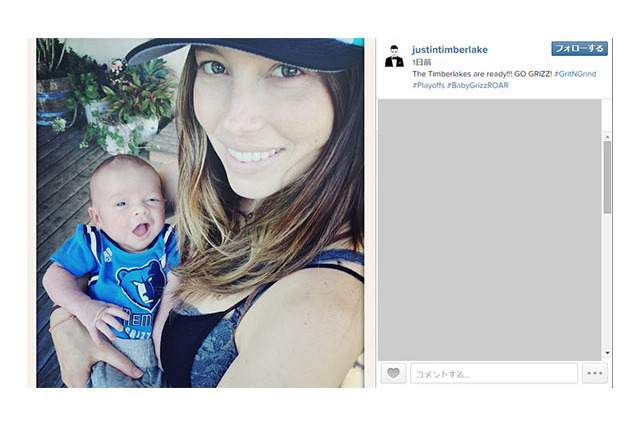Like the post with the heart icon
Screen dimensions: 640x426
(x=393, y=373)
